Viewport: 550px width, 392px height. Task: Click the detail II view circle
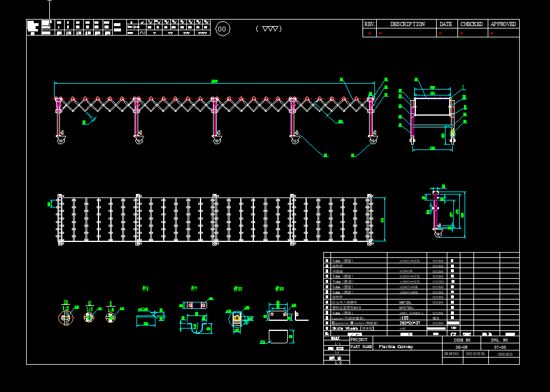89,317
